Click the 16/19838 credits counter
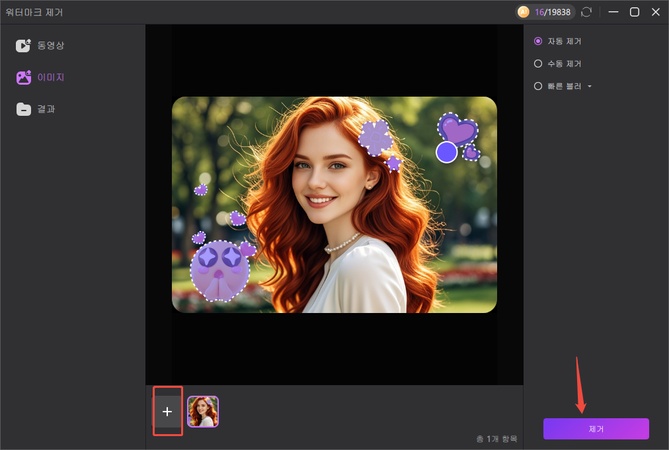This screenshot has width=669, height=450. 553,12
